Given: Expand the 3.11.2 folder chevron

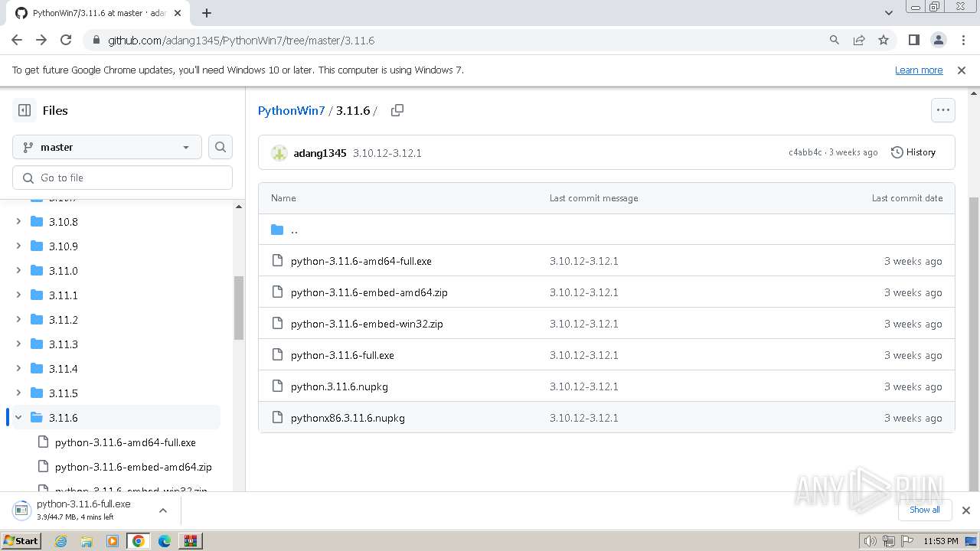Looking at the screenshot, I should [x=18, y=320].
